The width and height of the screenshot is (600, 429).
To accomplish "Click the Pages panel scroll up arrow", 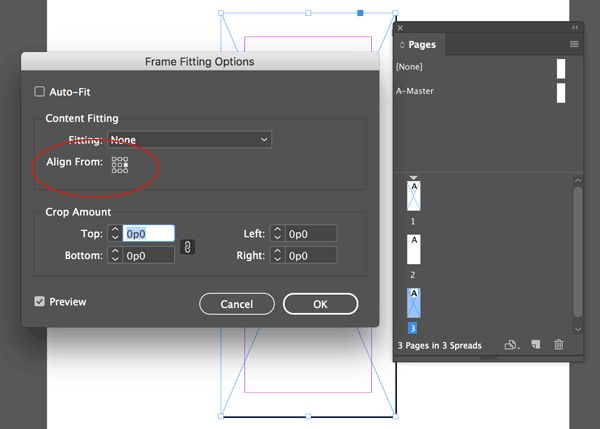I will (x=578, y=180).
